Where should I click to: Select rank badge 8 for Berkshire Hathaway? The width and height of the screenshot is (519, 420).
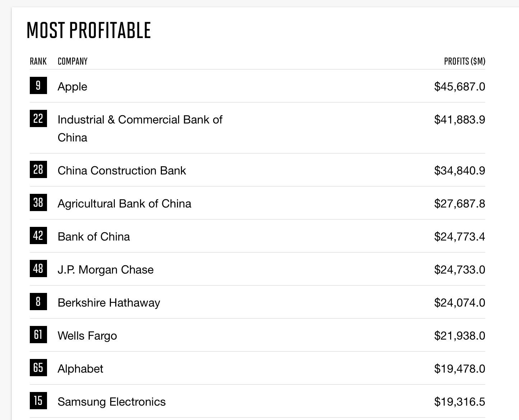point(38,302)
